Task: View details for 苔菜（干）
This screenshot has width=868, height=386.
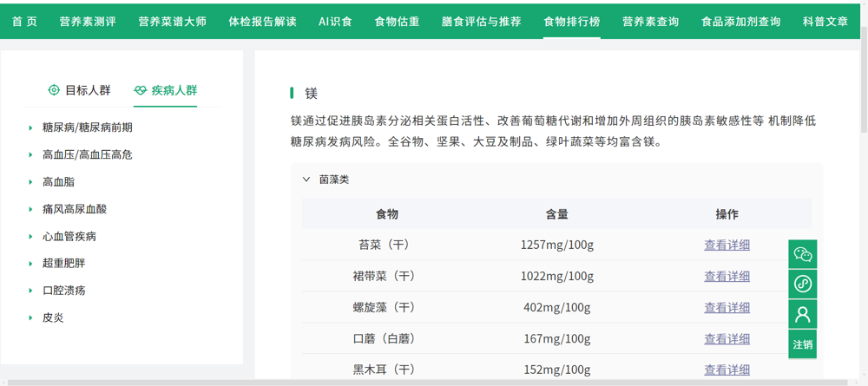Action: tap(727, 245)
